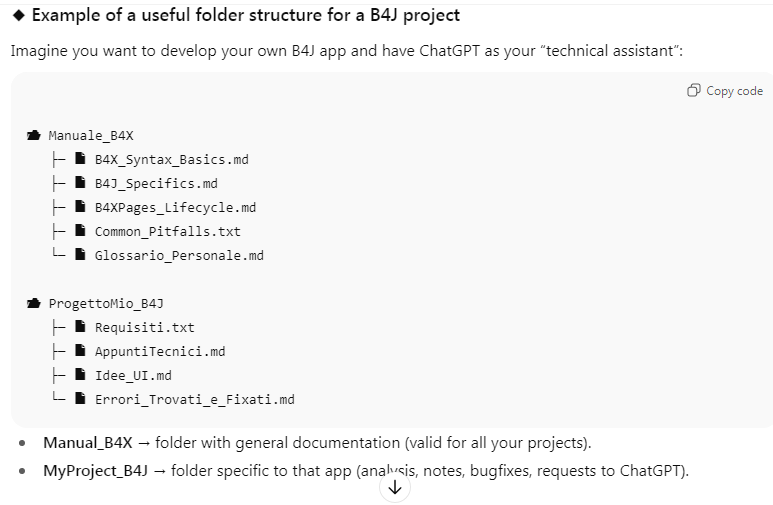Click the file icon beside AppuntiTecnici.md
This screenshot has height=505, width=773.
(80, 352)
